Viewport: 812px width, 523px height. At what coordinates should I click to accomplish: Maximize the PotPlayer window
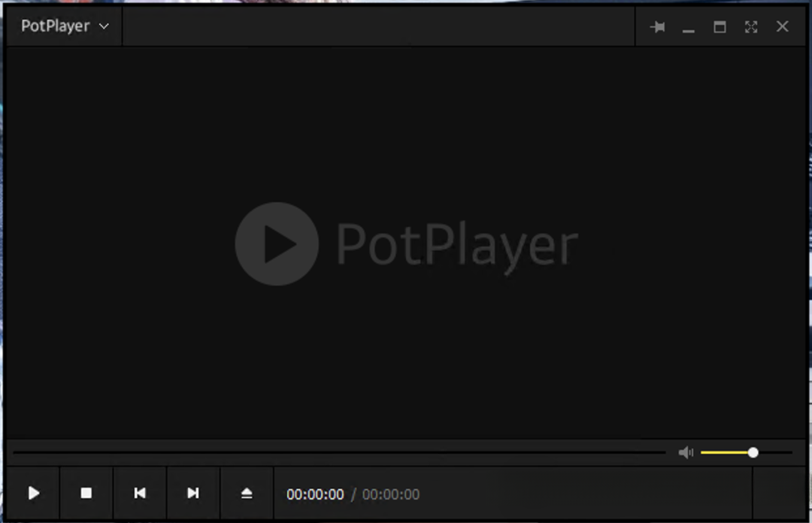click(720, 27)
